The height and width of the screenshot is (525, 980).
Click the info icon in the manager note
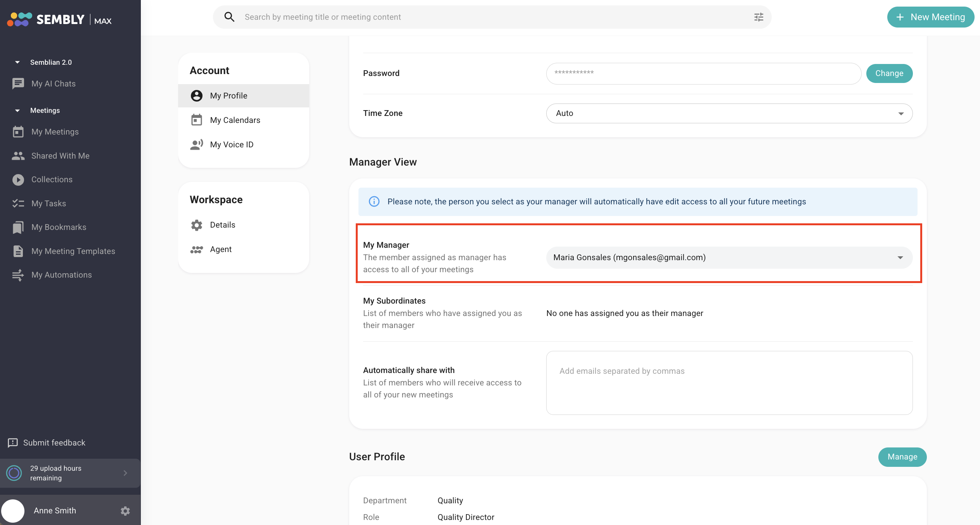374,202
